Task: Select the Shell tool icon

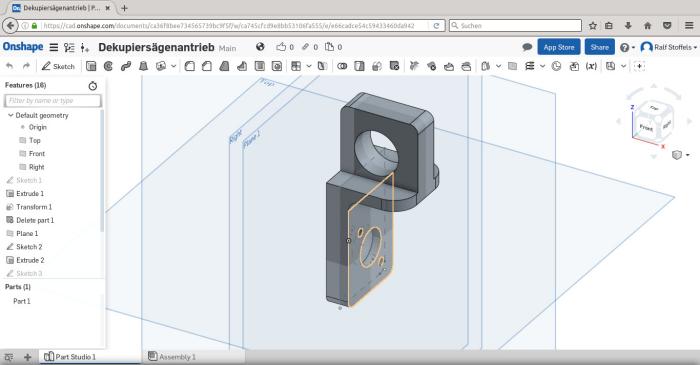Action: tap(259, 66)
